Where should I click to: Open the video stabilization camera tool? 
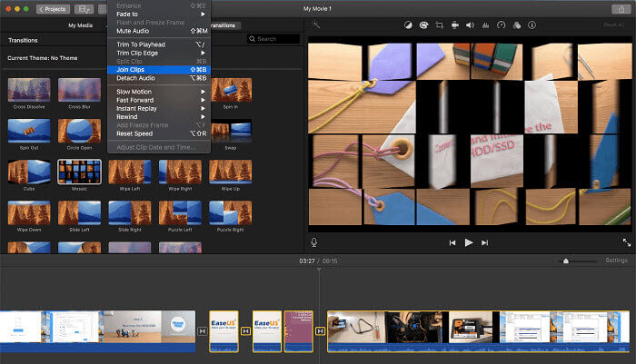click(x=454, y=25)
